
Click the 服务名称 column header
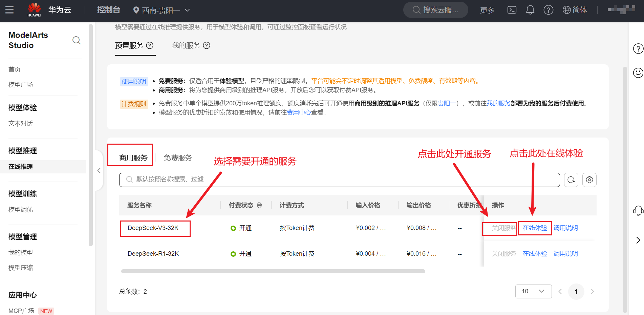(x=139, y=205)
